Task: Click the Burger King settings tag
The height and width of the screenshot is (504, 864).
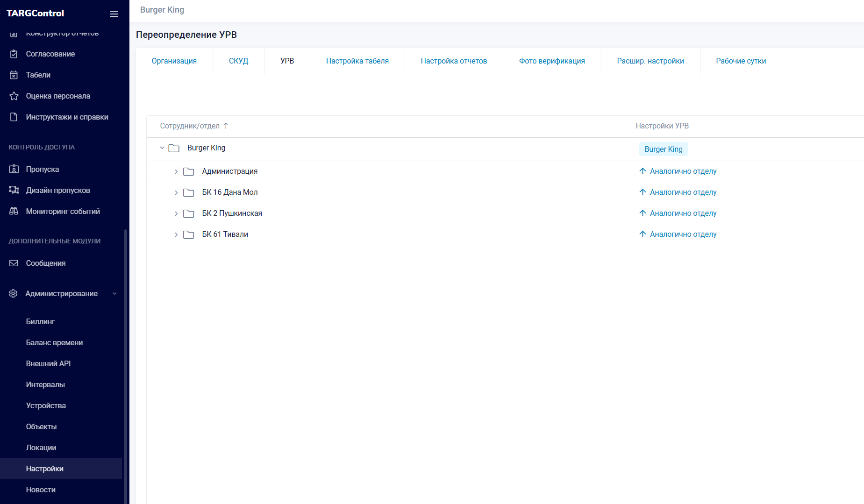Action: 663,149
